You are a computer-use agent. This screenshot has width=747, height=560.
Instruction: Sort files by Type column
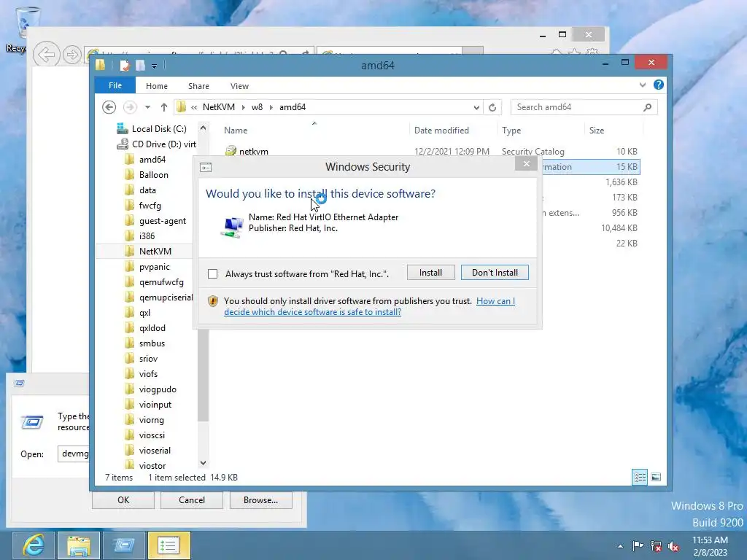click(x=511, y=130)
